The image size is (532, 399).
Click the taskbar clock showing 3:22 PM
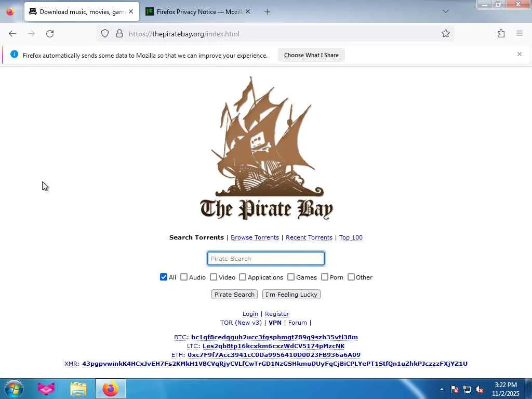coord(506,389)
